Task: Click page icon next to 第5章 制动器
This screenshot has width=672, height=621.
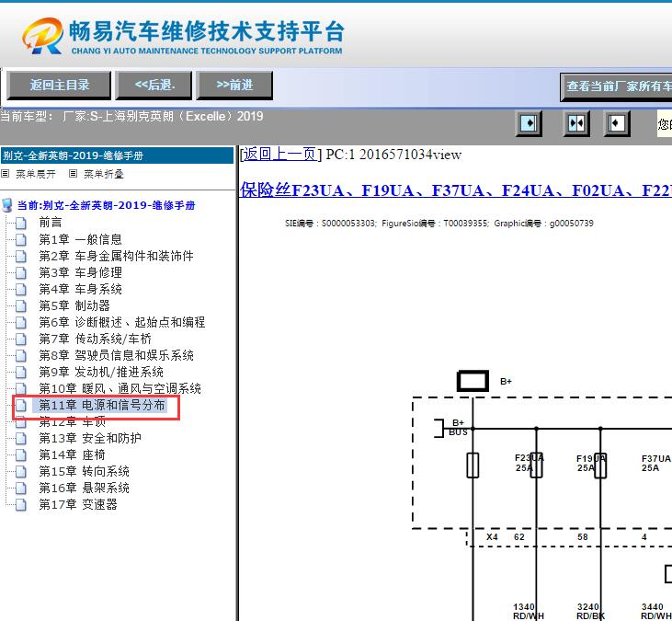Action: [21, 305]
